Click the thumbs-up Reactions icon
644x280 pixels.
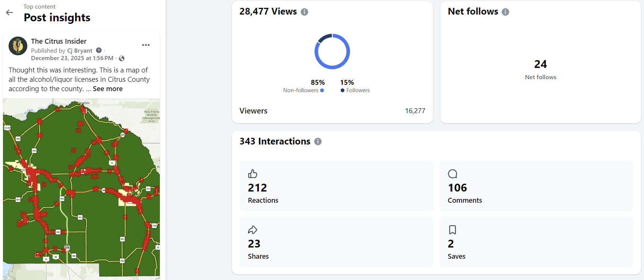(x=253, y=174)
